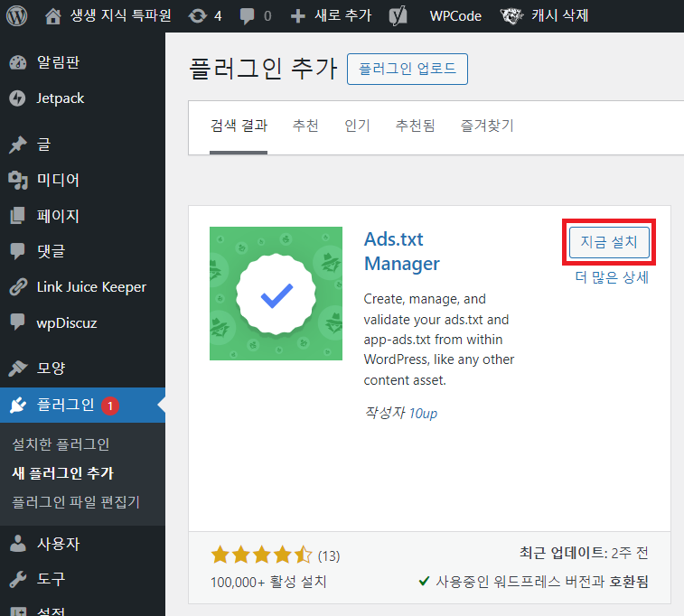
Task: Click the 플러그인 업로드 button
Action: click(x=407, y=69)
